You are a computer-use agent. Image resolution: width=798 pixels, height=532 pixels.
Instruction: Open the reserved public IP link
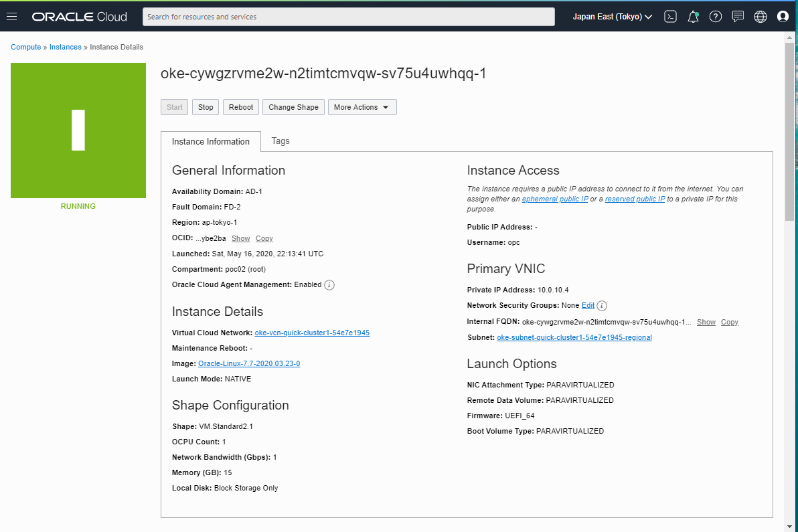click(x=635, y=199)
